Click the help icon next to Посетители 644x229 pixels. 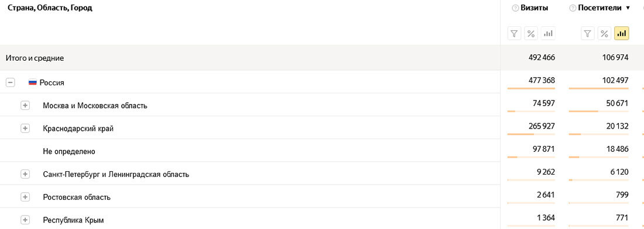(x=573, y=8)
